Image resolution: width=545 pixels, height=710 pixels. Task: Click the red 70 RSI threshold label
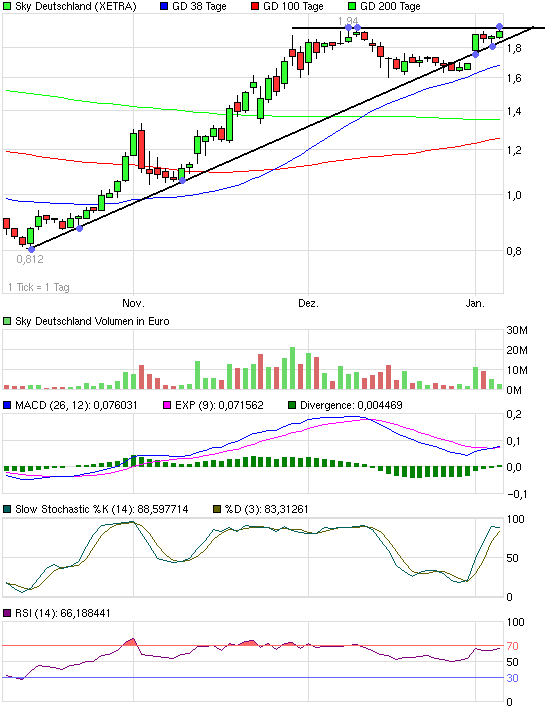pyautogui.click(x=512, y=646)
